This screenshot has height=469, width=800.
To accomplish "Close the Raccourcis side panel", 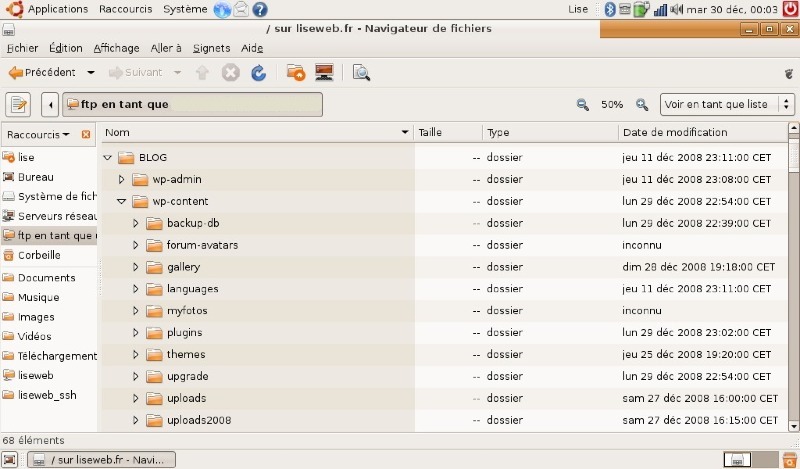I will click(x=86, y=134).
